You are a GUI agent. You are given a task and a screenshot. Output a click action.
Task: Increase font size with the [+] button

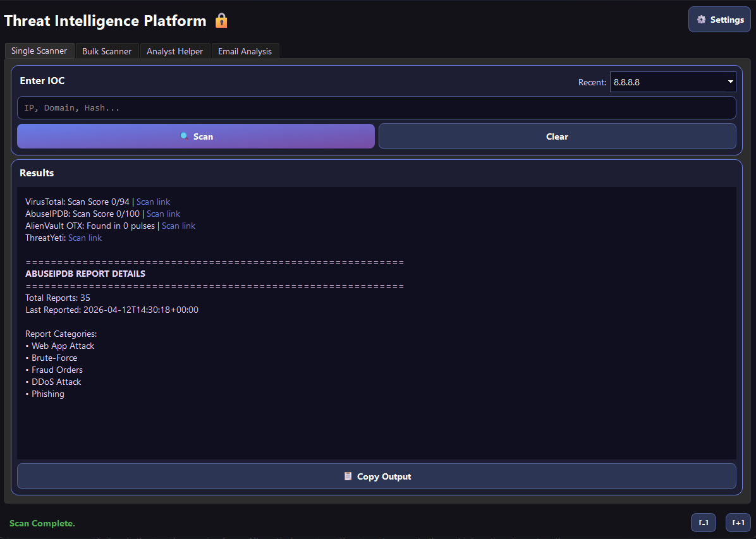click(738, 523)
